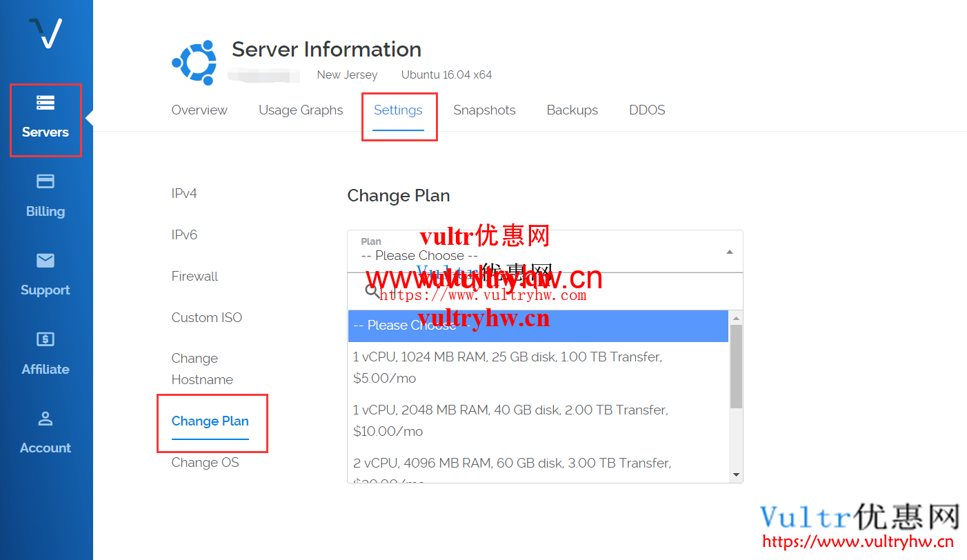967x560 pixels.
Task: Open the Support envelope icon
Action: pos(46,260)
